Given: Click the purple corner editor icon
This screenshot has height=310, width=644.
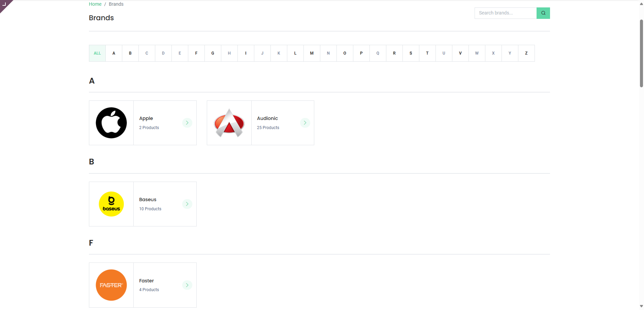Looking at the screenshot, I should [5, 4].
